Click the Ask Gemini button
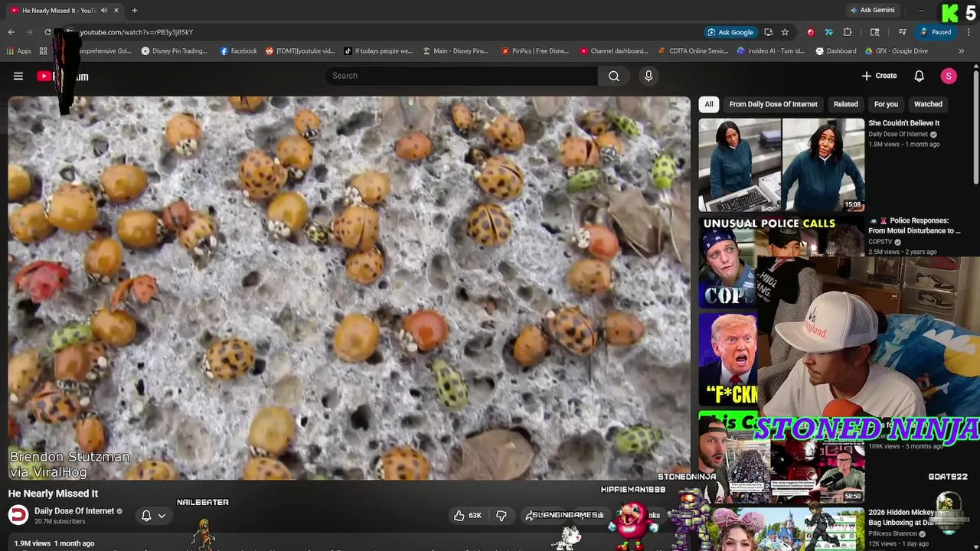 tap(871, 10)
